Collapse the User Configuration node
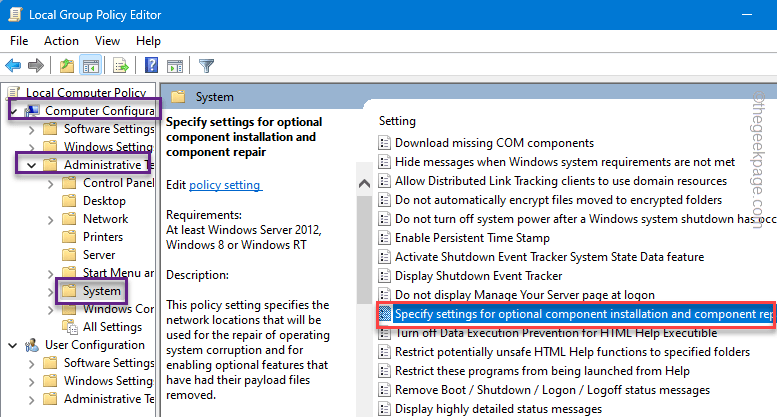The image size is (777, 417). click(12, 345)
